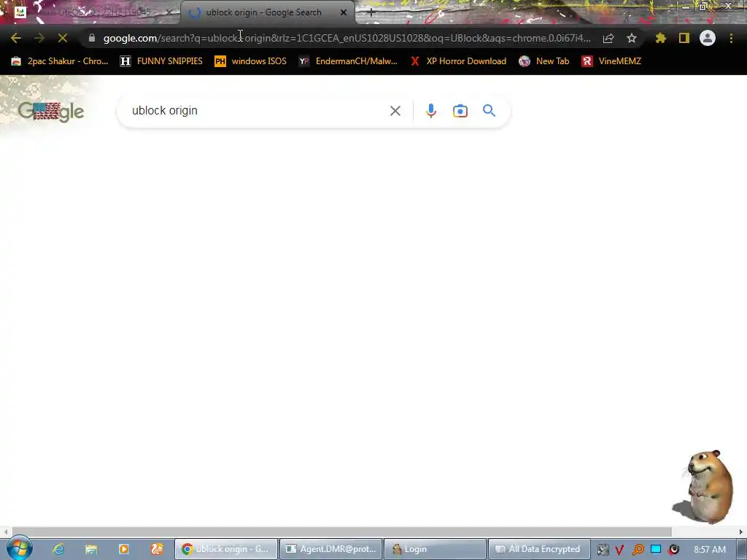Click the scrollbar left arrow
Screen dimensions: 747x560
(x=5, y=532)
